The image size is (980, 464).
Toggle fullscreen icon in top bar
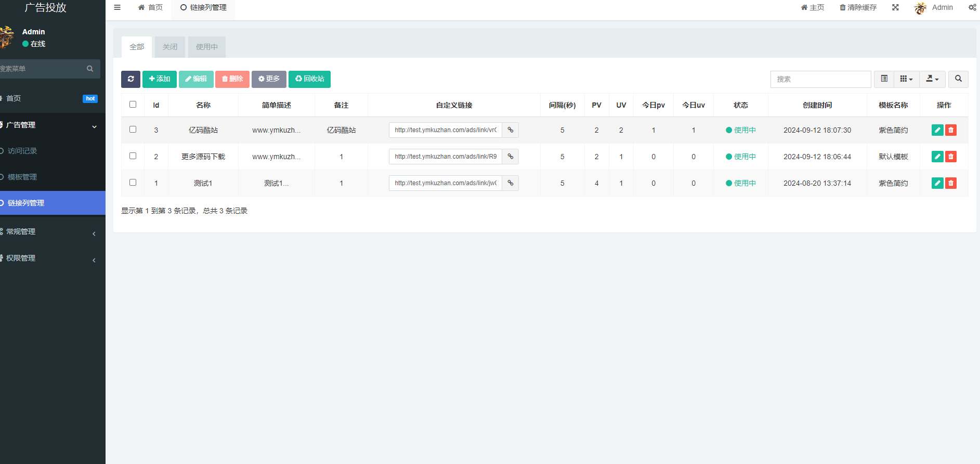895,7
